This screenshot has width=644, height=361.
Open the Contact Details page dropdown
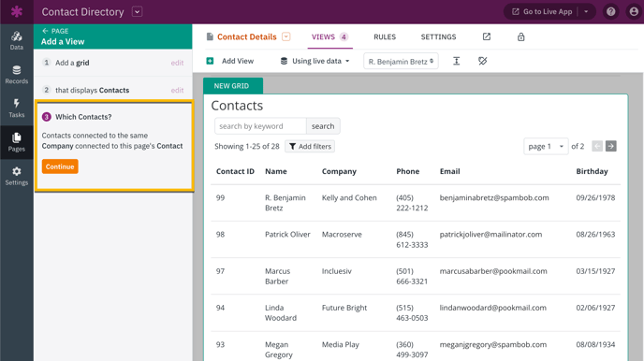(x=285, y=36)
